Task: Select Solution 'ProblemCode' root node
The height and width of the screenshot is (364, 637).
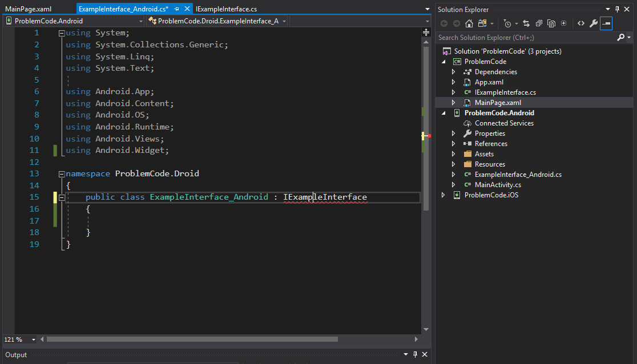Action: tap(508, 51)
